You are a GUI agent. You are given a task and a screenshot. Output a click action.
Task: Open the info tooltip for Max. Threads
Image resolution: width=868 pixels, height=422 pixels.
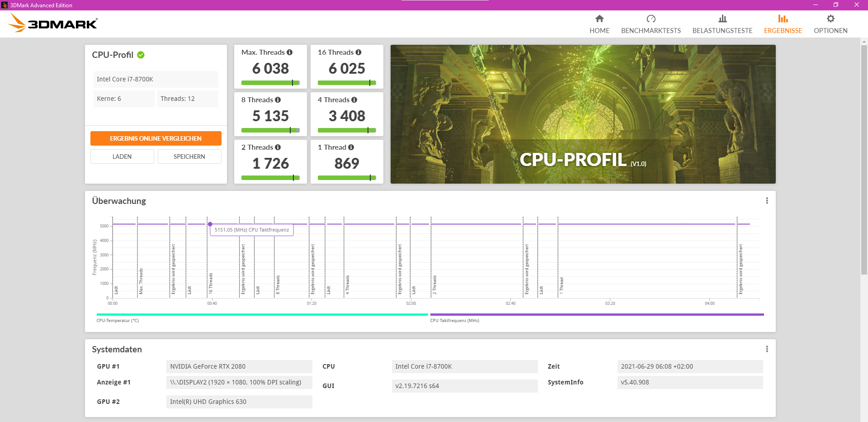click(289, 52)
